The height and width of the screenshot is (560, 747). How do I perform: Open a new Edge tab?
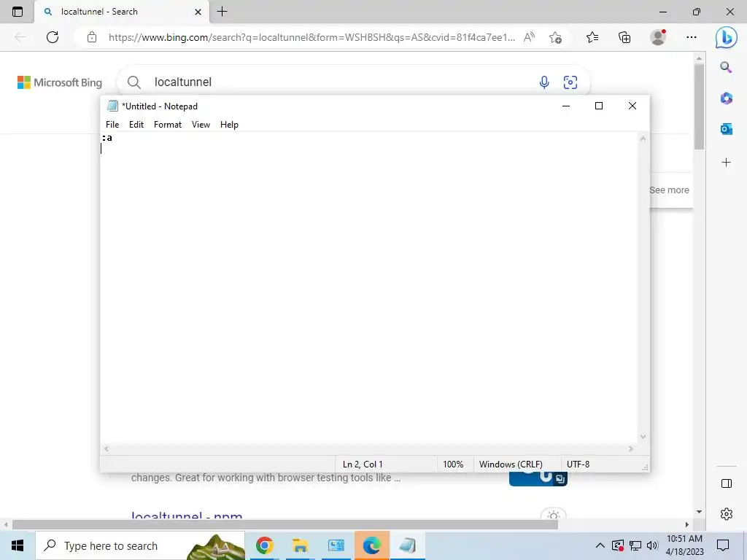(222, 12)
